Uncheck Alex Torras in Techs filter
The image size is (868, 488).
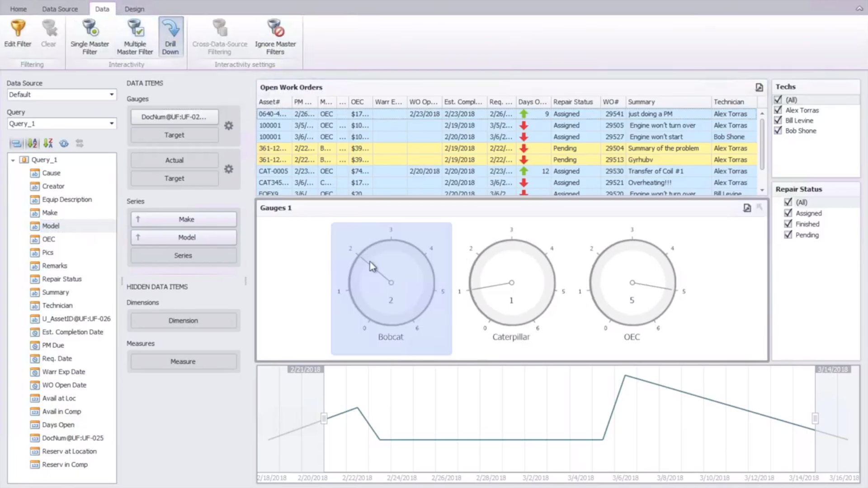tap(778, 110)
